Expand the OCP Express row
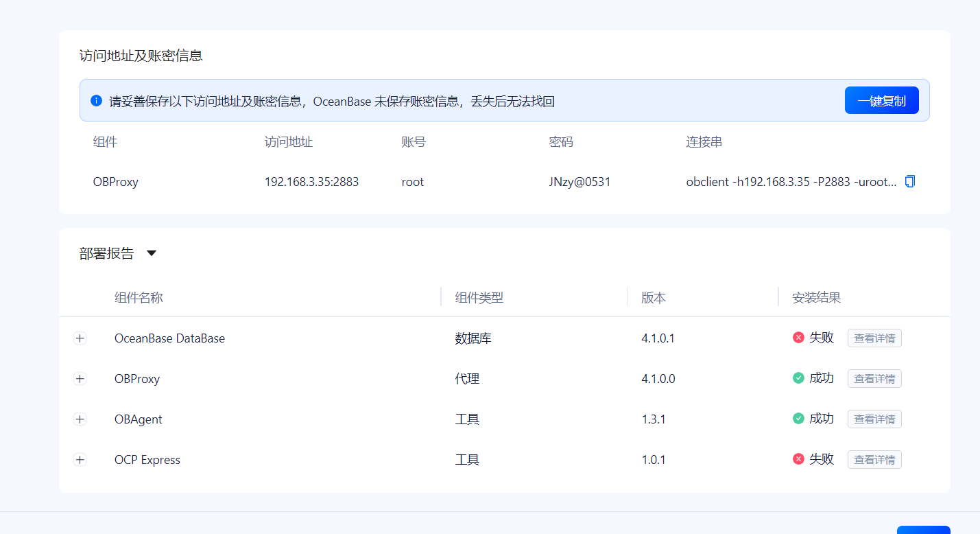This screenshot has height=534, width=980. pyautogui.click(x=80, y=460)
